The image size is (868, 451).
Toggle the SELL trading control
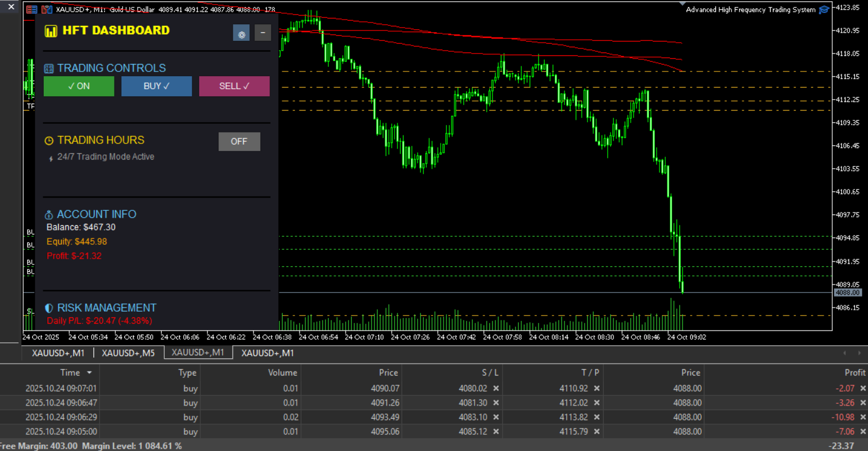pos(234,86)
